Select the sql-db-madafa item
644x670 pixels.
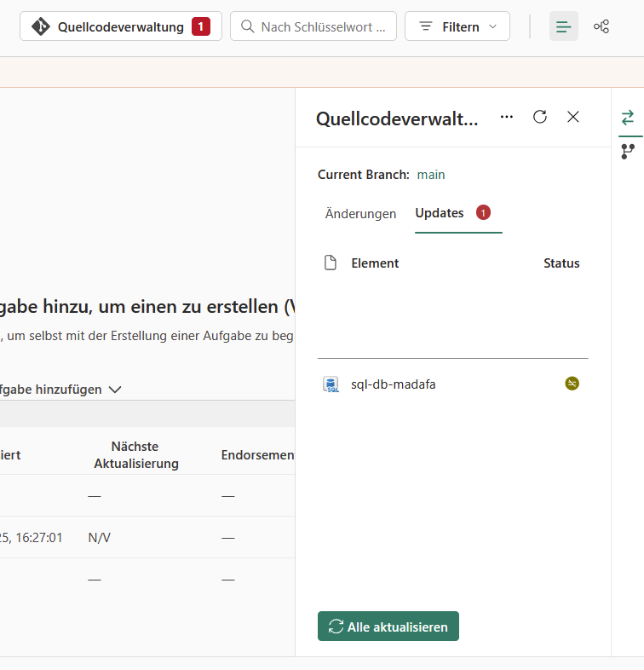(452, 384)
